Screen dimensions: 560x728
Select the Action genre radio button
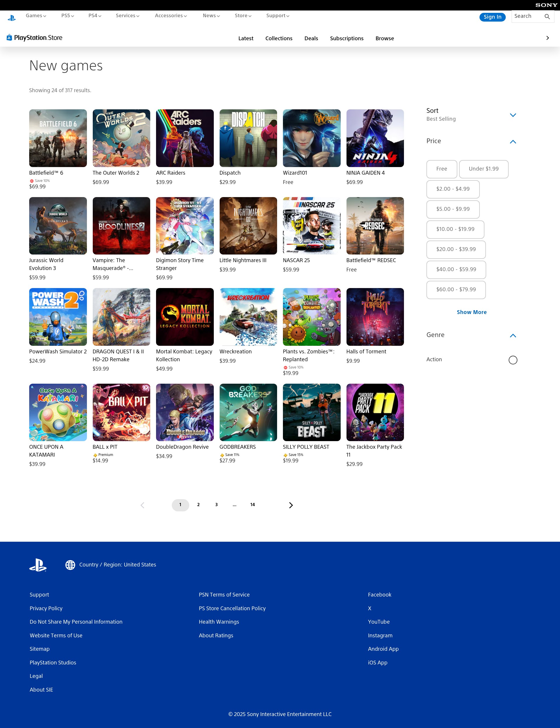(513, 360)
